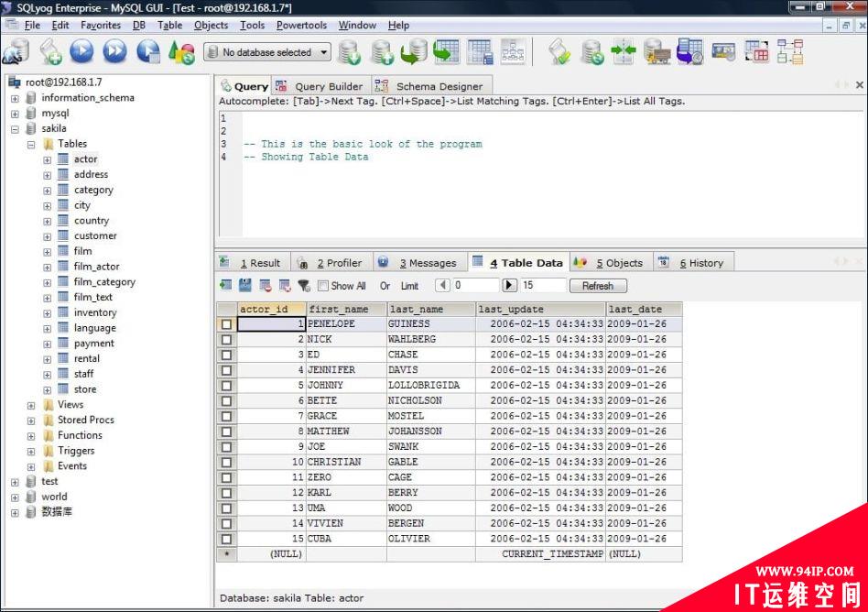Open the funnel filter icon in Table Data
Viewport: 868px width, 612px height.
point(304,285)
